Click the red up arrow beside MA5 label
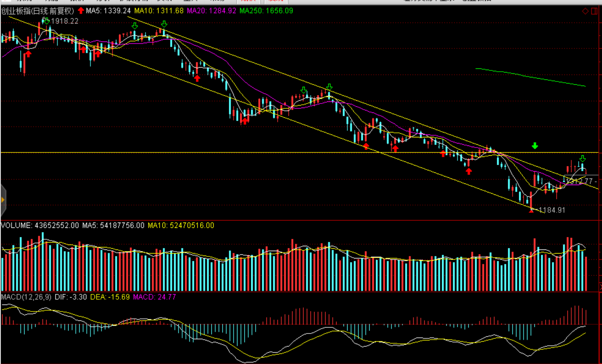Image resolution: width=602 pixels, height=364 pixels. click(81, 11)
